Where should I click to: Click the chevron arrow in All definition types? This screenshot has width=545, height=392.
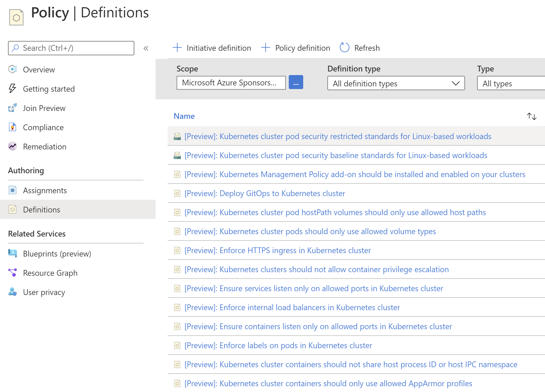tap(456, 83)
